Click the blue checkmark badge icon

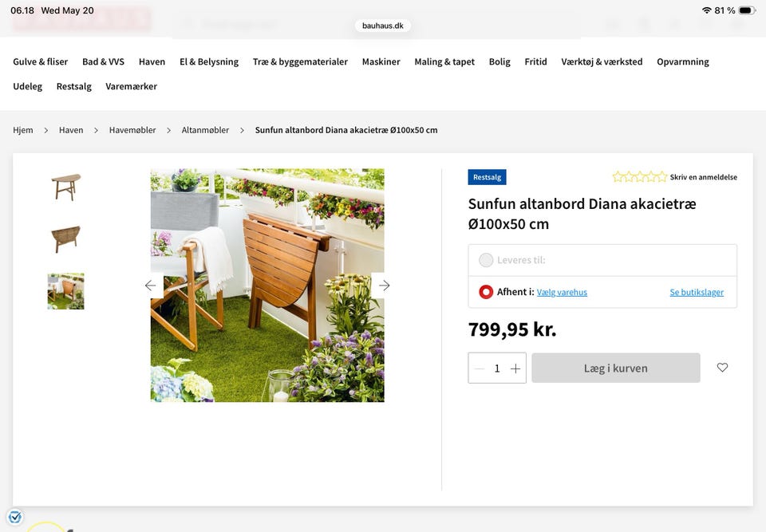[15, 516]
